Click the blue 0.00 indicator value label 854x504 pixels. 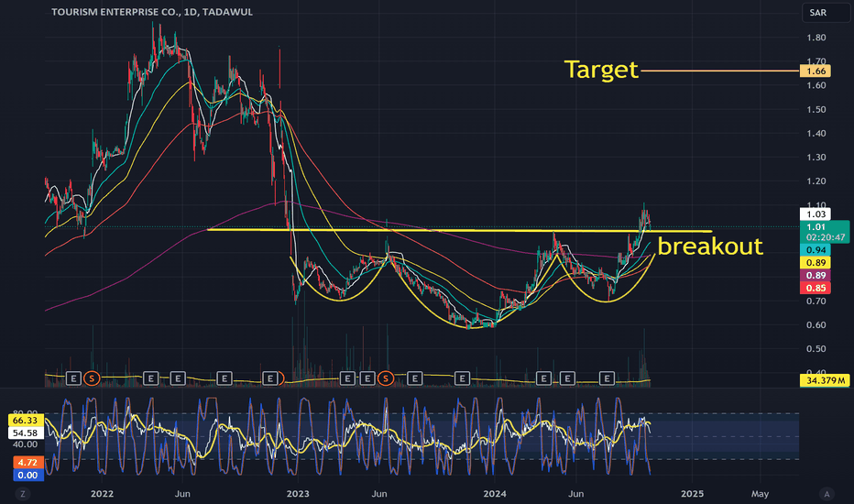tap(27, 475)
